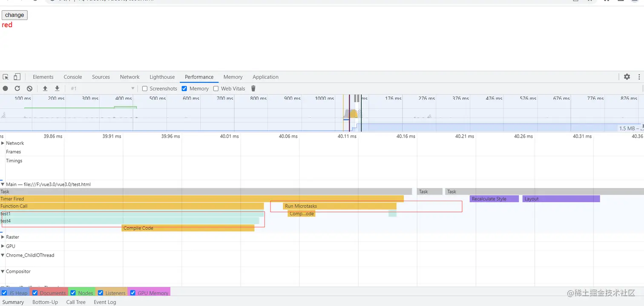Switch to the Memory panel tab
This screenshot has height=306, width=644.
[x=233, y=77]
